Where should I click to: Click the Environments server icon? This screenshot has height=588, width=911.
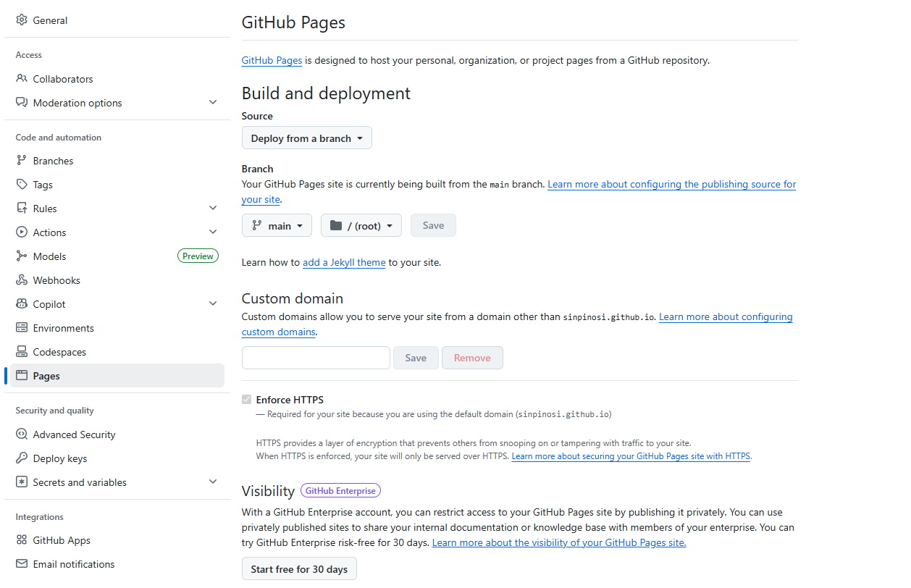click(22, 328)
